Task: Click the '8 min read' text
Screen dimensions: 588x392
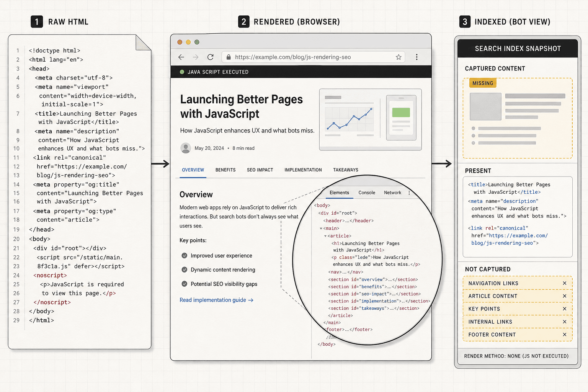Action: [243, 148]
